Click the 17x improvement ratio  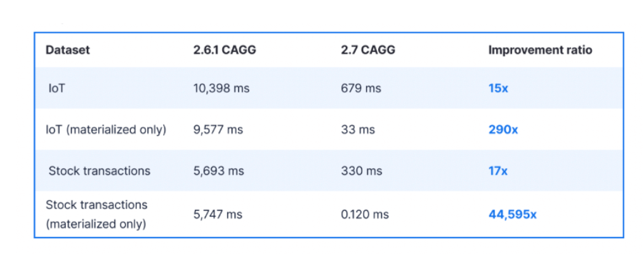point(498,170)
